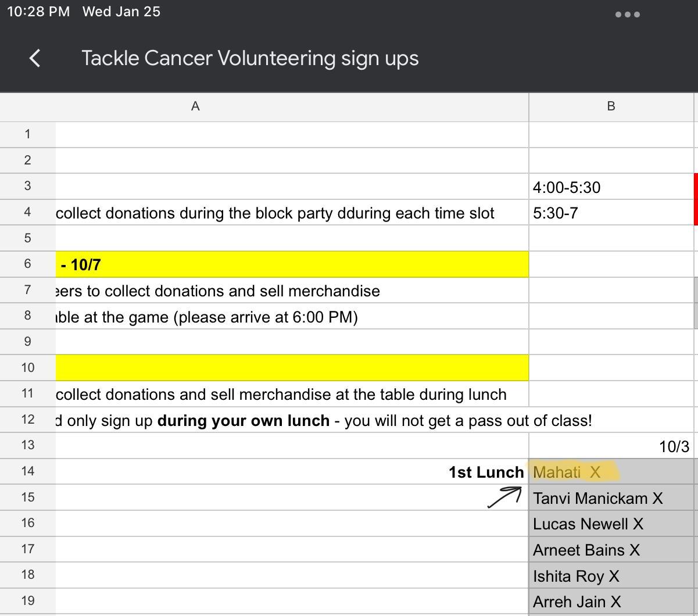Select column B header
Image resolution: width=698 pixels, height=616 pixels.
point(611,106)
